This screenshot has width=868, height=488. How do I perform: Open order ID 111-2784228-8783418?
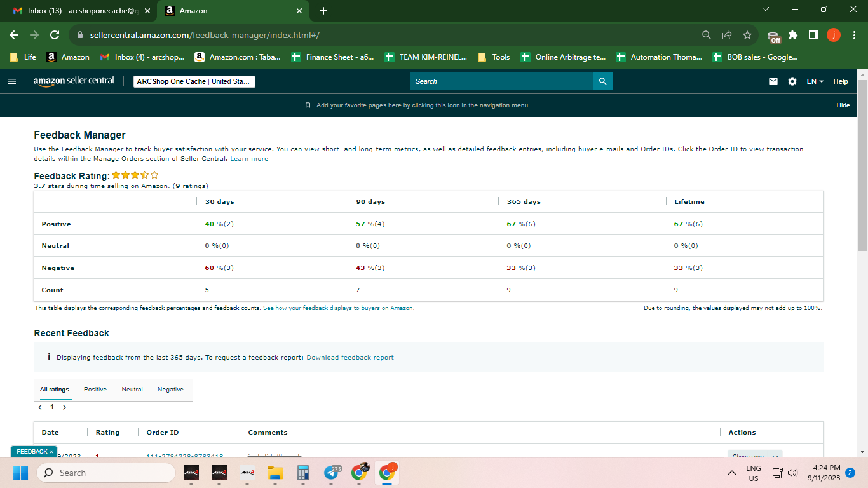pyautogui.click(x=185, y=456)
